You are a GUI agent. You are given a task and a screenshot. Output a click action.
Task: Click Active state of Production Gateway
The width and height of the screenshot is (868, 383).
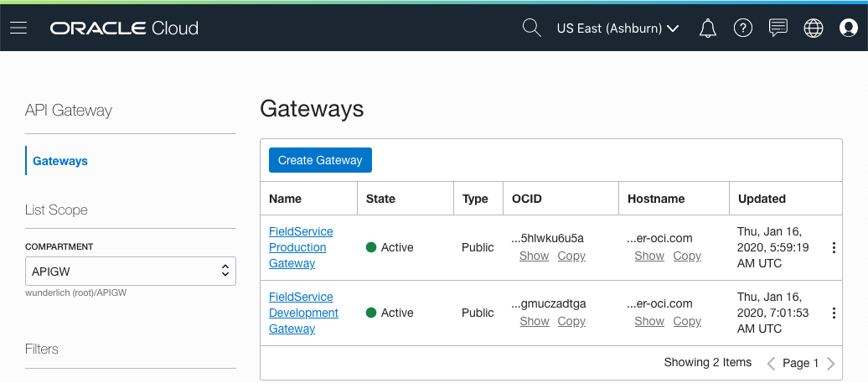point(390,247)
